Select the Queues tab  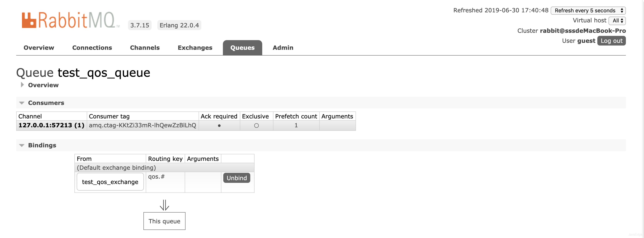[x=242, y=47]
